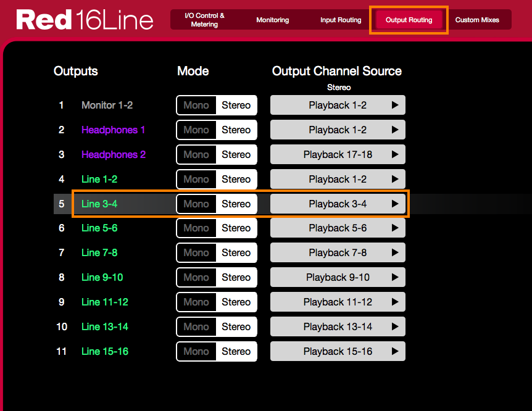Open the I/O Control & Metering tab
This screenshot has height=411, width=532.
tap(204, 20)
